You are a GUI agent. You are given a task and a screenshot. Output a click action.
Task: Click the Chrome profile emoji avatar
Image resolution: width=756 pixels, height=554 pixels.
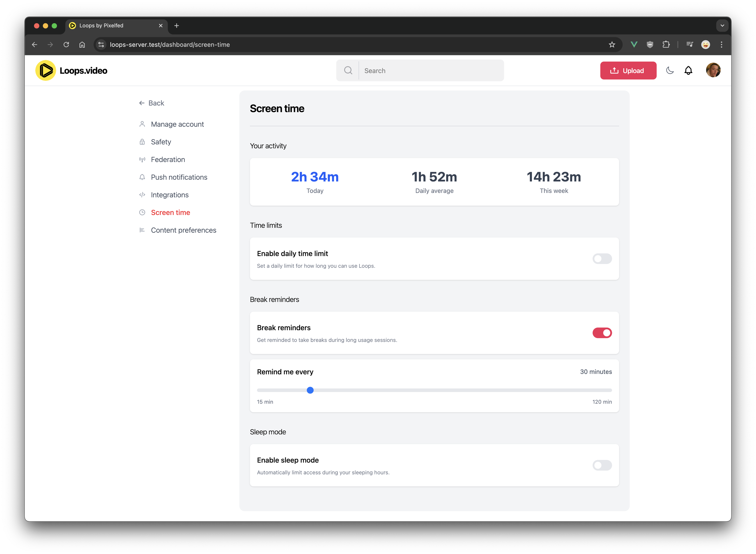[706, 45]
